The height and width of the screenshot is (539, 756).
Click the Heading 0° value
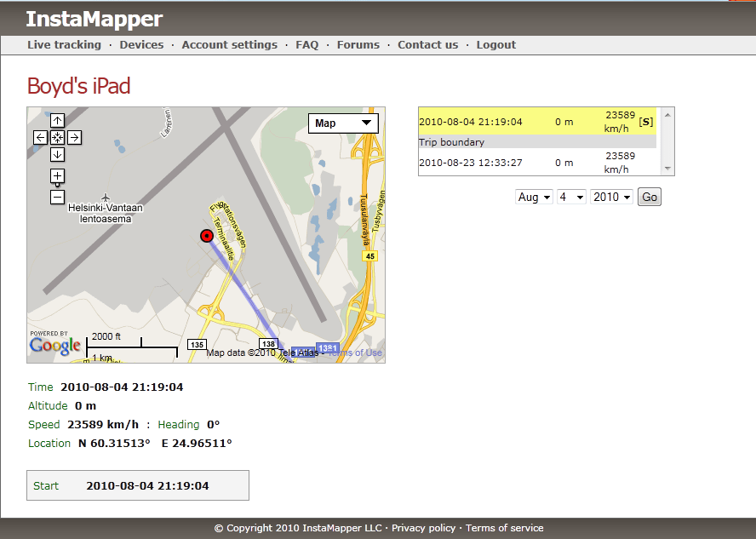coord(213,424)
